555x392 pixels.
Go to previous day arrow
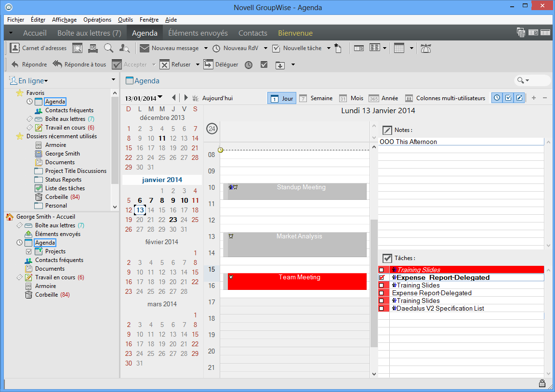[x=173, y=98]
